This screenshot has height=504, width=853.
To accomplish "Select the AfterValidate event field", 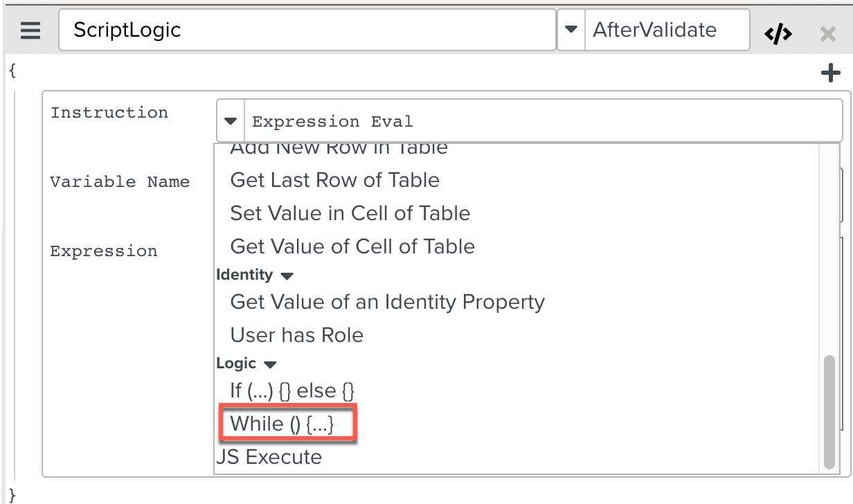I will pyautogui.click(x=666, y=30).
